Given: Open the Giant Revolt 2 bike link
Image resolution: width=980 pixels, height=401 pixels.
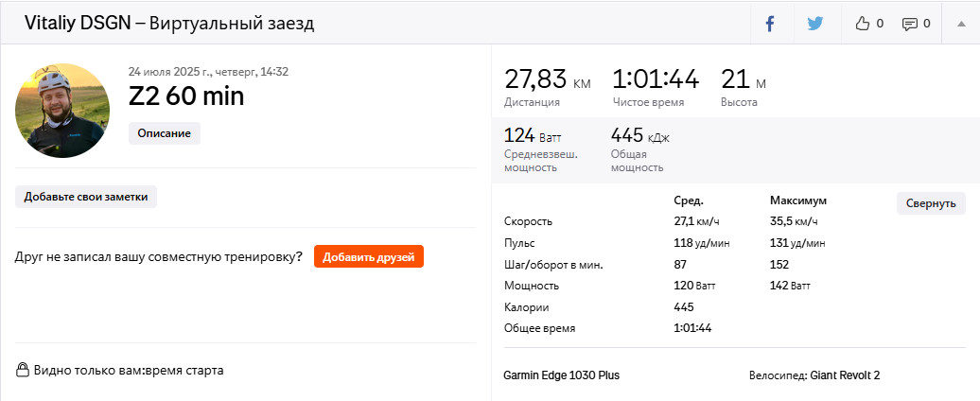Looking at the screenshot, I should pos(845,375).
